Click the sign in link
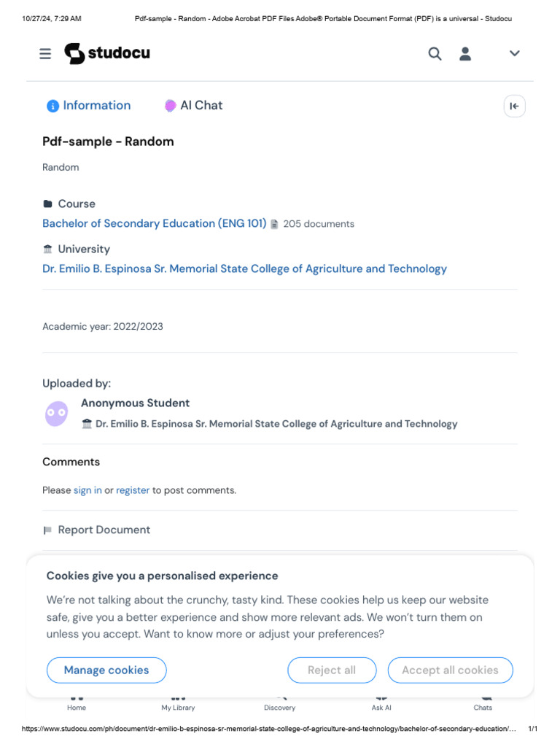This screenshot has height=747, width=560. coord(87,490)
